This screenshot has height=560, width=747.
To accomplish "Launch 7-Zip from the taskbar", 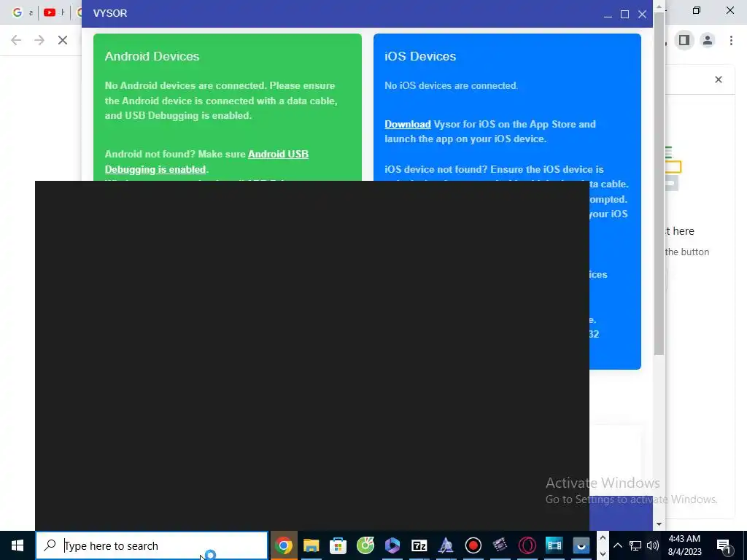I will click(x=419, y=545).
